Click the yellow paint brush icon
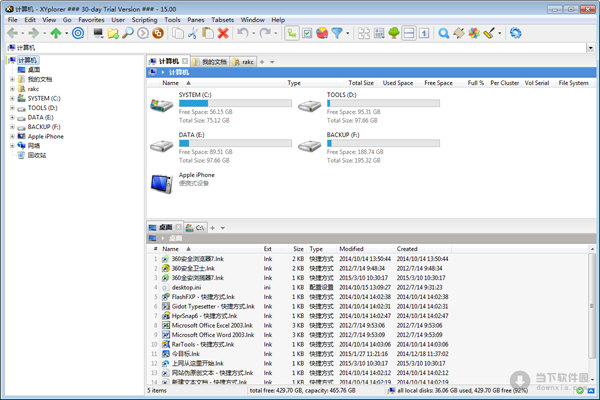The height and width of the screenshot is (400, 600). pos(489,33)
